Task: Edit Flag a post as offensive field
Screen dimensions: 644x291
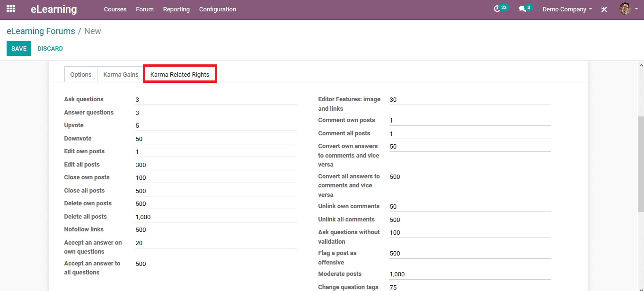Action: click(470, 253)
